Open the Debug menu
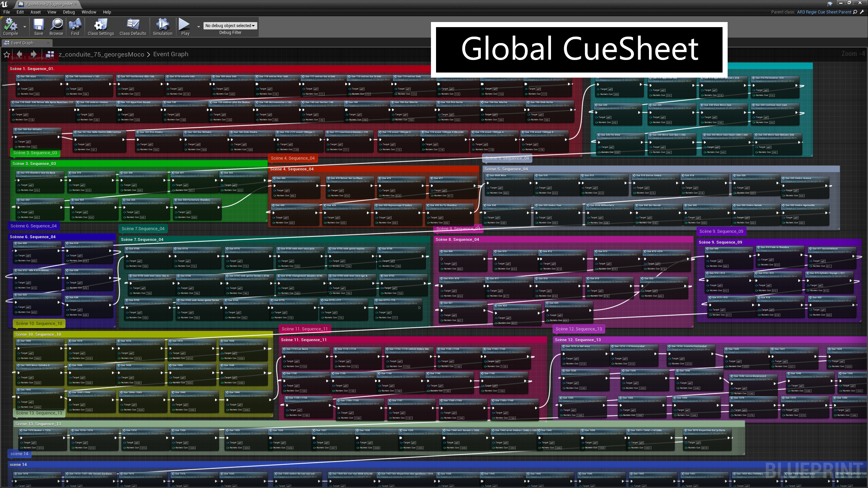The width and height of the screenshot is (868, 488). 69,12
